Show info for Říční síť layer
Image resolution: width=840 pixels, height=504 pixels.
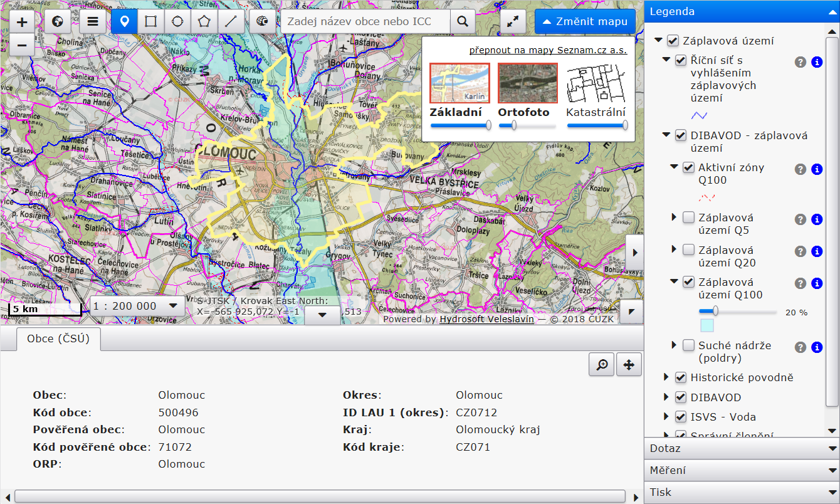(x=817, y=62)
